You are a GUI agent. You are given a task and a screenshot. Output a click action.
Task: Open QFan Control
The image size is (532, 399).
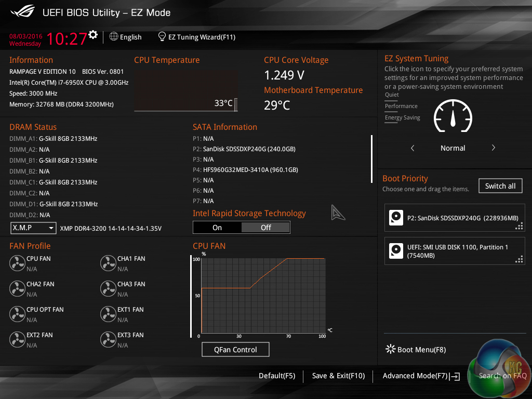(235, 350)
